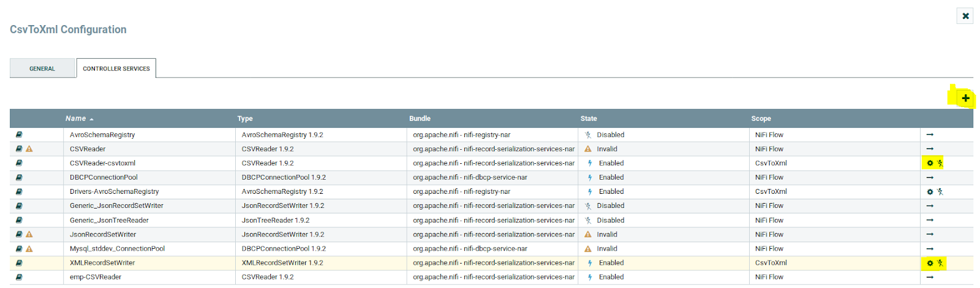Disable the CSVReader-csvtoxml service
Viewport: 980px width, 288px height.
[940, 163]
